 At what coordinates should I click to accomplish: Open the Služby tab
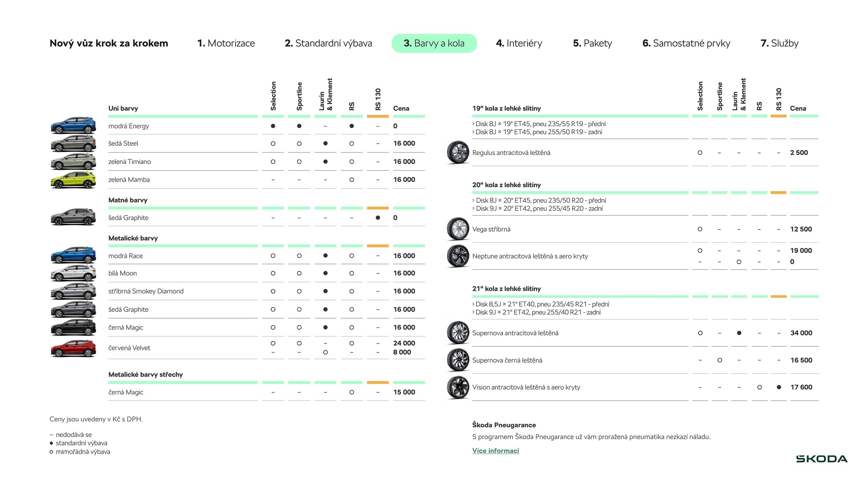point(779,43)
